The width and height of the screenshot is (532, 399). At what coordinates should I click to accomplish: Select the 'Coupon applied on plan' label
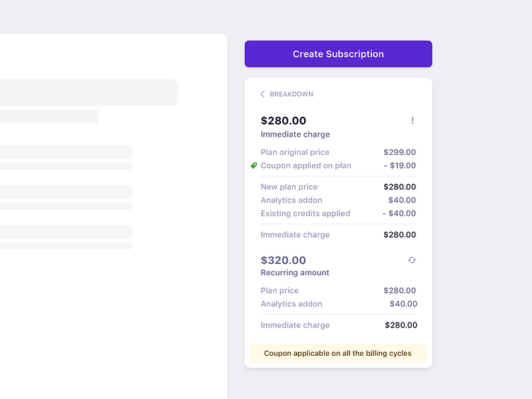306,166
